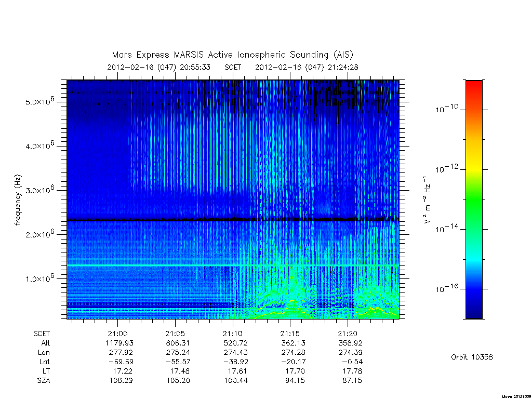The image size is (532, 399).
Task: Click longitude value 274.43
Action: 235,353
